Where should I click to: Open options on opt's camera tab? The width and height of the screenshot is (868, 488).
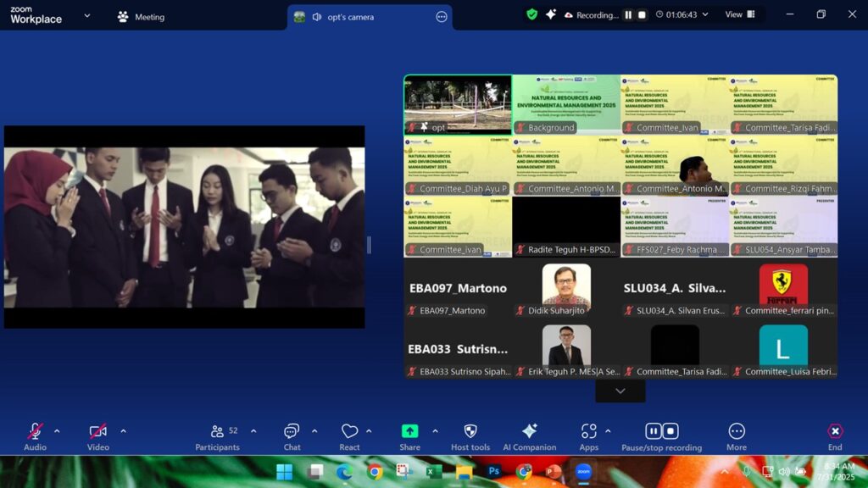(x=441, y=17)
